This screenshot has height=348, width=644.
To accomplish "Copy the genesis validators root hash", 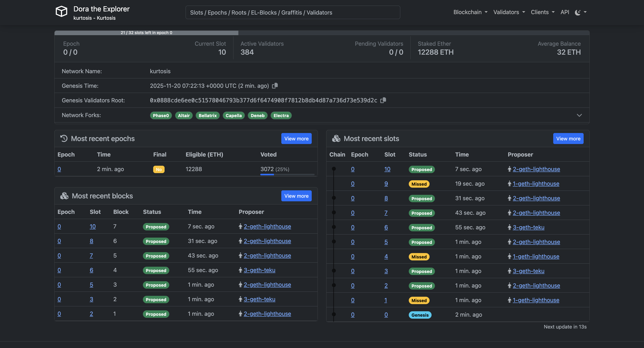I will pos(383,100).
